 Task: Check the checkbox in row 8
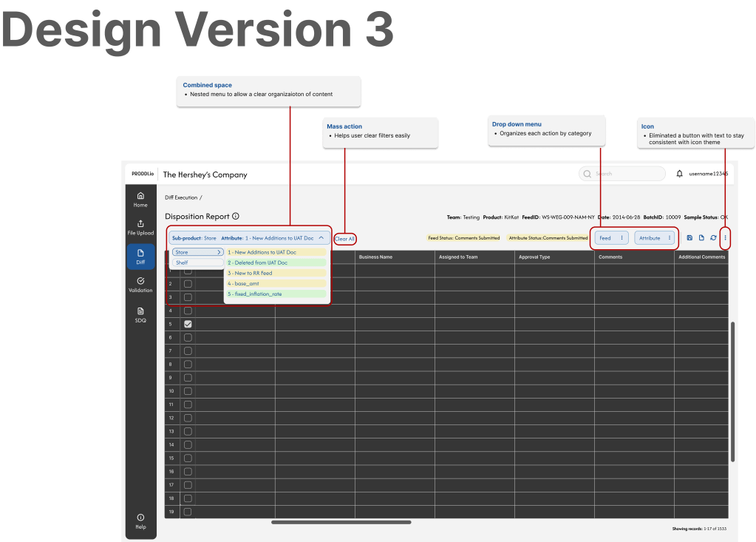click(188, 364)
